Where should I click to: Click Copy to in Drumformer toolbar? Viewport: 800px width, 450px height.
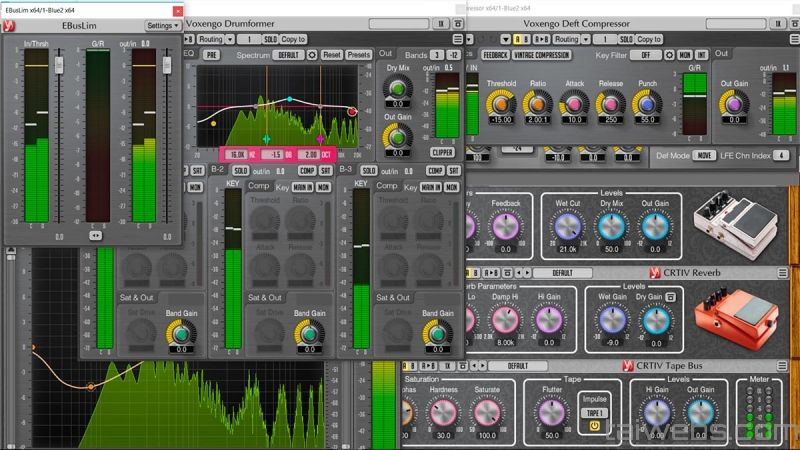click(293, 39)
